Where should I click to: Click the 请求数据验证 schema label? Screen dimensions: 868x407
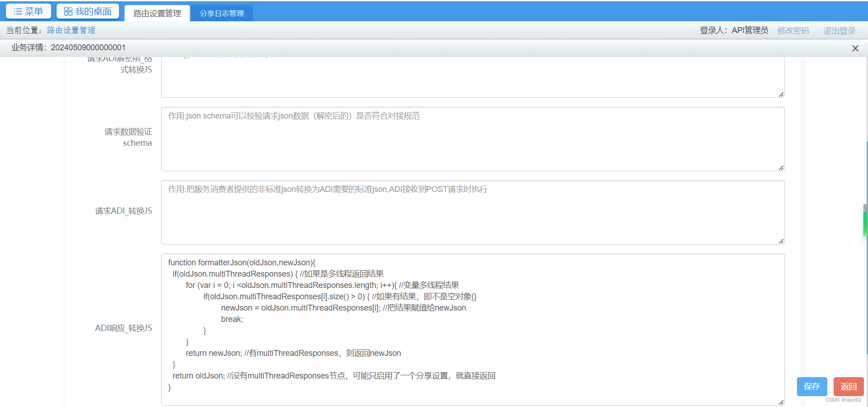pyautogui.click(x=128, y=137)
